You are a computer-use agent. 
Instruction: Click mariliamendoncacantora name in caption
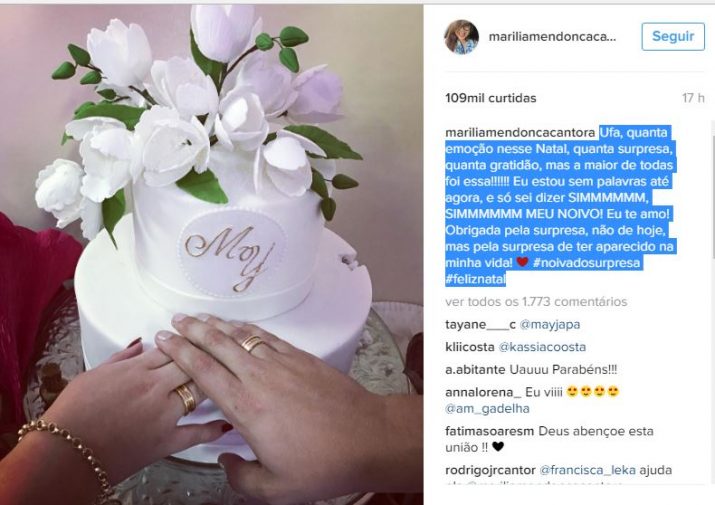click(520, 133)
